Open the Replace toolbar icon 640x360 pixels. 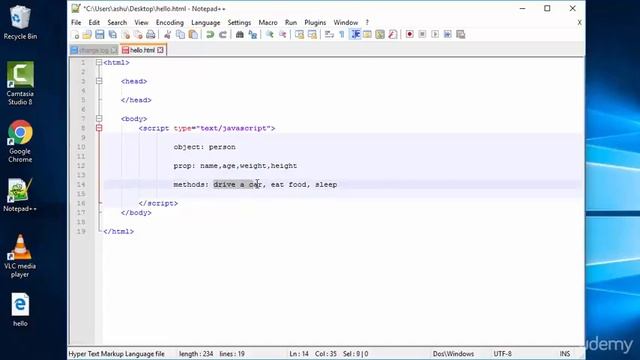point(253,35)
